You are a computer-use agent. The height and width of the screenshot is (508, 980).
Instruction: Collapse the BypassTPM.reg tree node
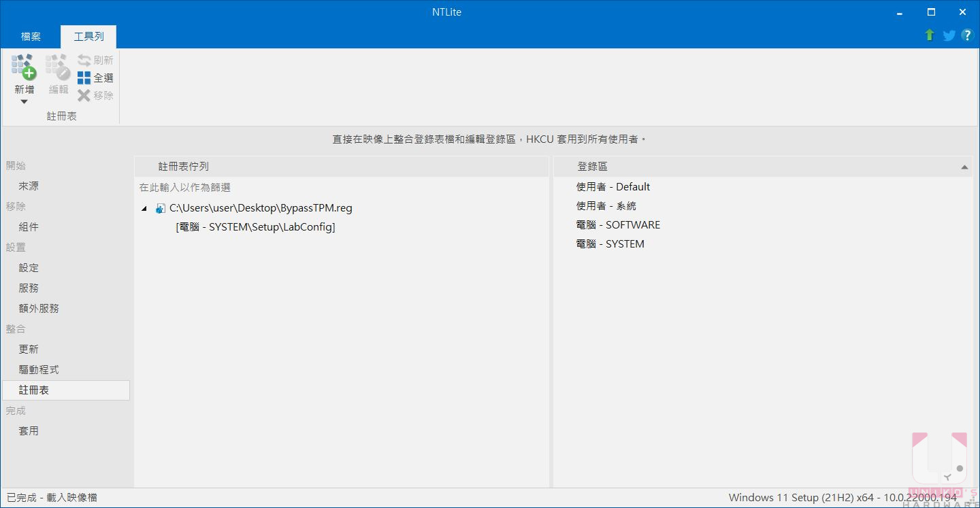[144, 209]
